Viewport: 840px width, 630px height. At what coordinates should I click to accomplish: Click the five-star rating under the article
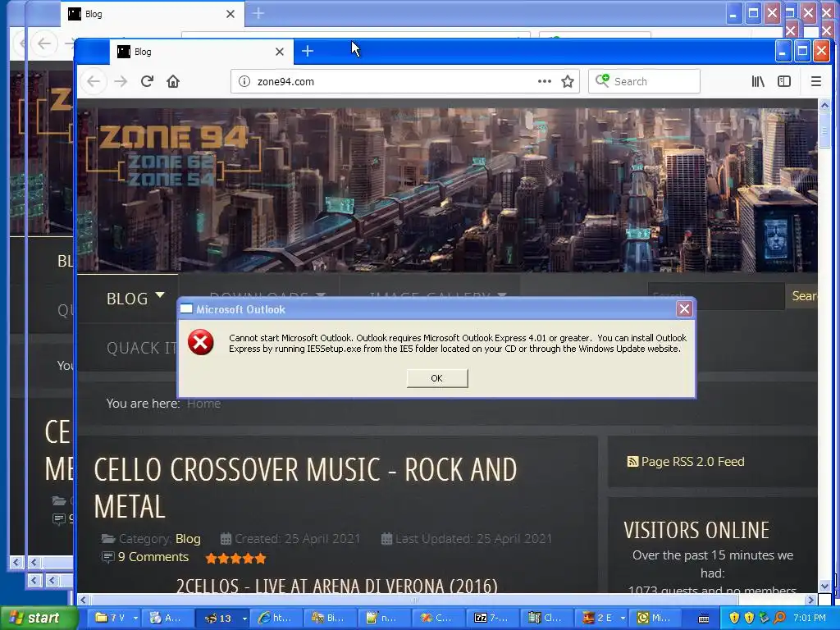(x=235, y=558)
